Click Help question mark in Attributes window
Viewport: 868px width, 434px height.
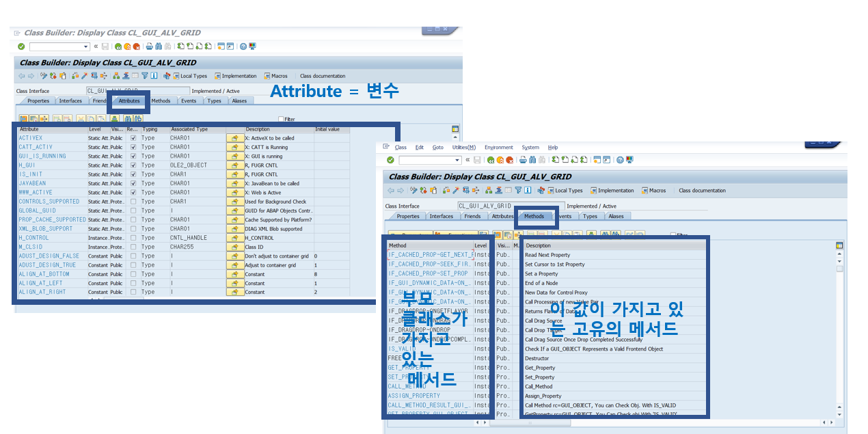pos(243,46)
